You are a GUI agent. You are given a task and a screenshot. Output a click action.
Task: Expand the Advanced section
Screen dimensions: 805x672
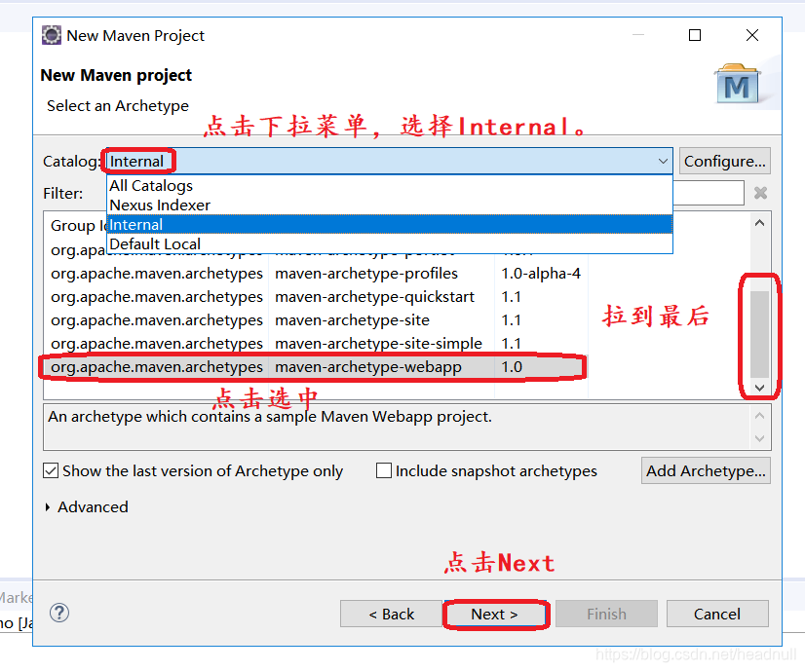[48, 507]
